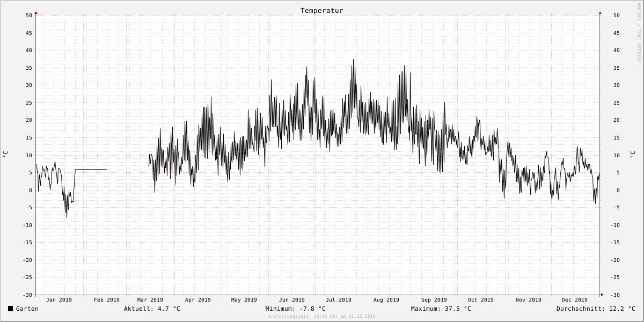Click the Dec 2019 axis label
Screen dimensions: 644x322
575,300
